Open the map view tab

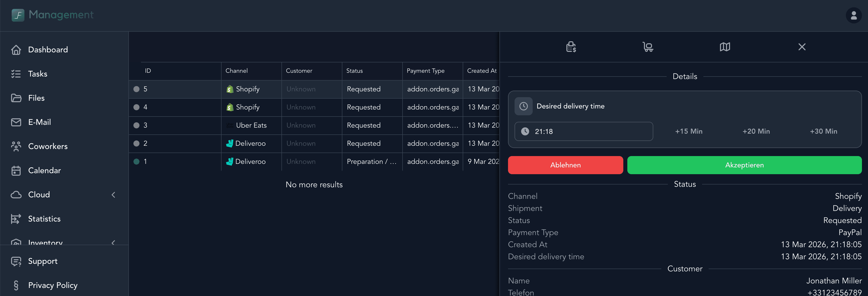click(x=725, y=47)
